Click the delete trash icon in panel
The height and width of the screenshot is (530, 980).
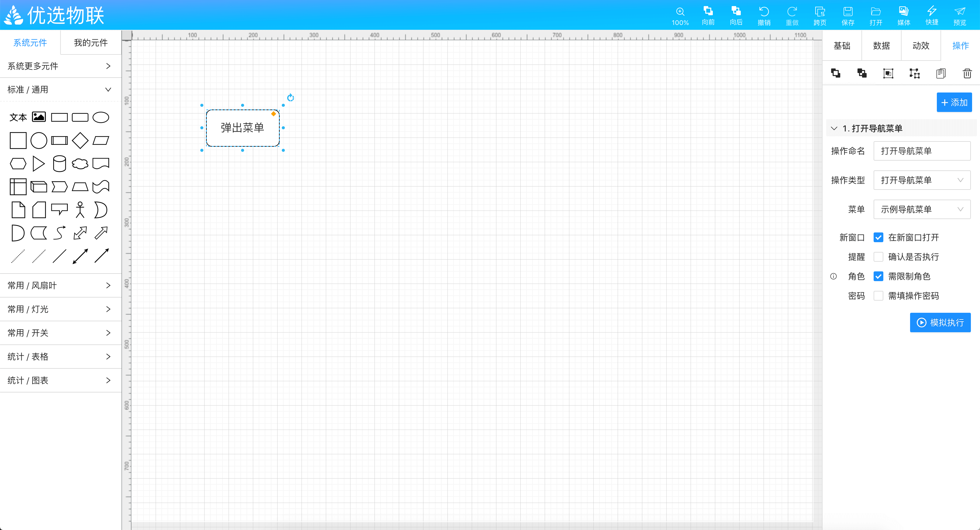(x=967, y=73)
